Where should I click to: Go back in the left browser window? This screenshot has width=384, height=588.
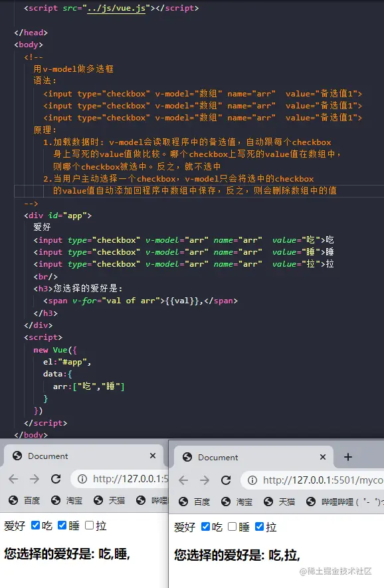pos(13,479)
